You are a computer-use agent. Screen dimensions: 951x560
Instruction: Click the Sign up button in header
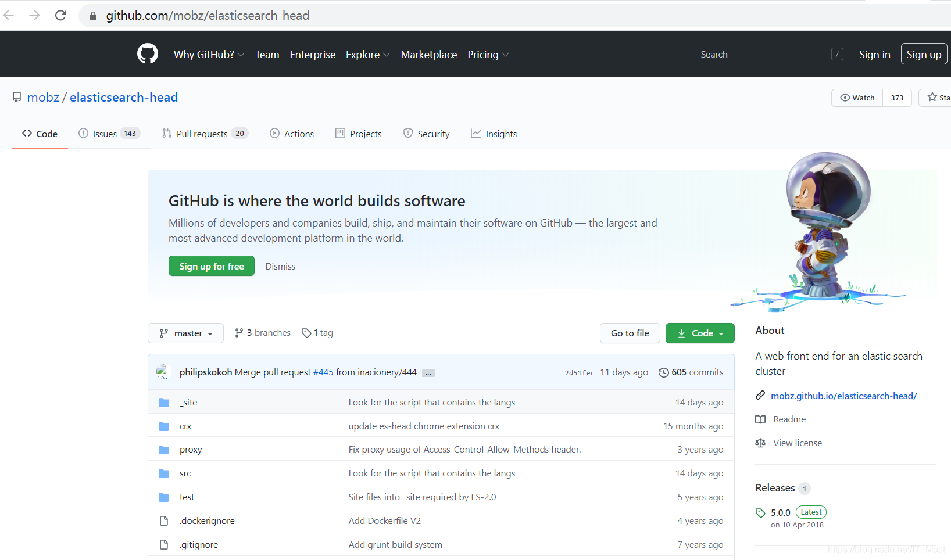(x=924, y=54)
